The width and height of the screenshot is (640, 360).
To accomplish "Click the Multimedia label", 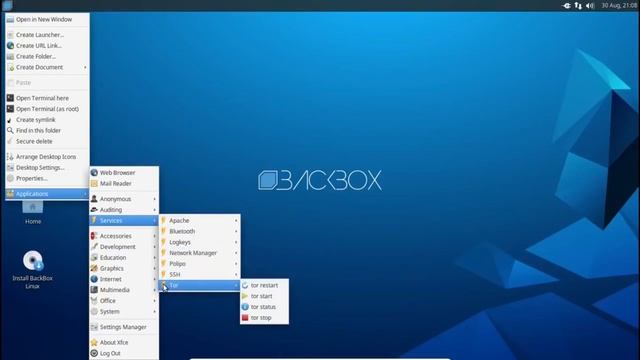I will (x=115, y=290).
